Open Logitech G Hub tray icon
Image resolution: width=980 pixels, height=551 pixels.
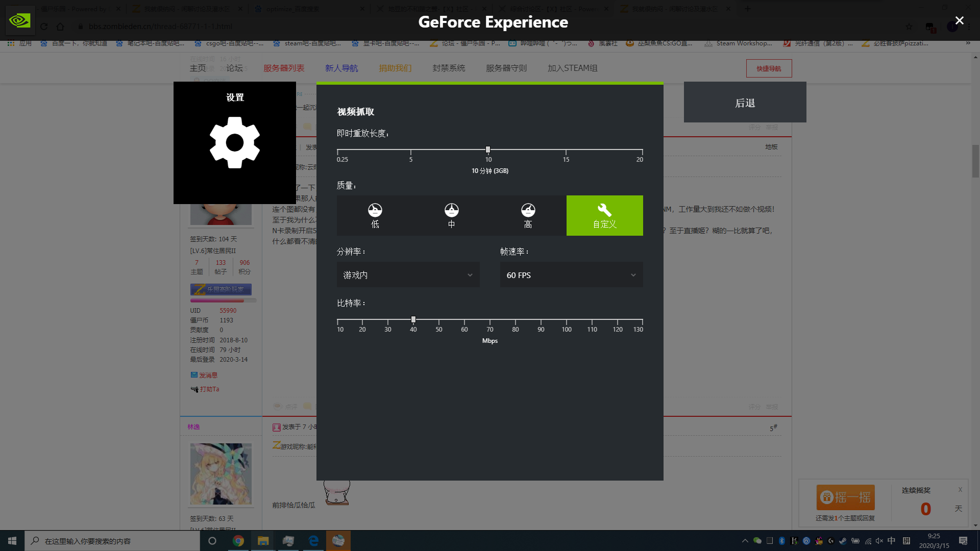(830, 541)
